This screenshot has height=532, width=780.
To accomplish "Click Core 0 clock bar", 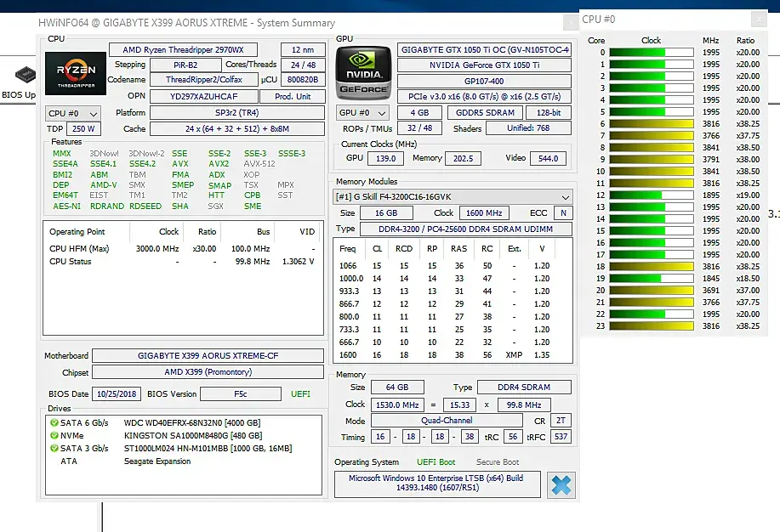I will [652, 52].
